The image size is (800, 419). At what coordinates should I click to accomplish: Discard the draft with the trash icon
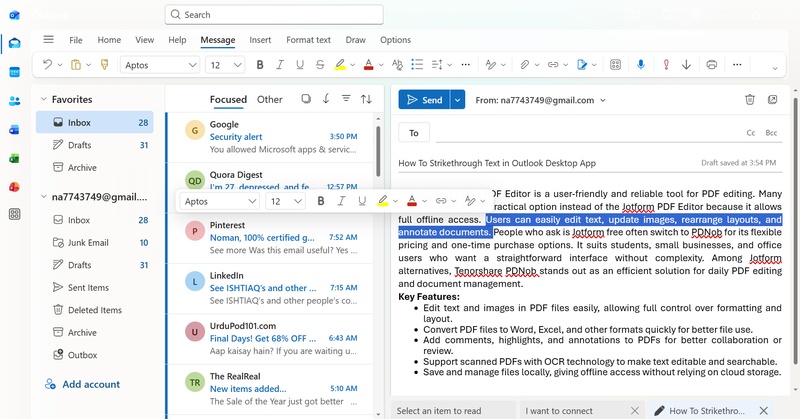[750, 100]
